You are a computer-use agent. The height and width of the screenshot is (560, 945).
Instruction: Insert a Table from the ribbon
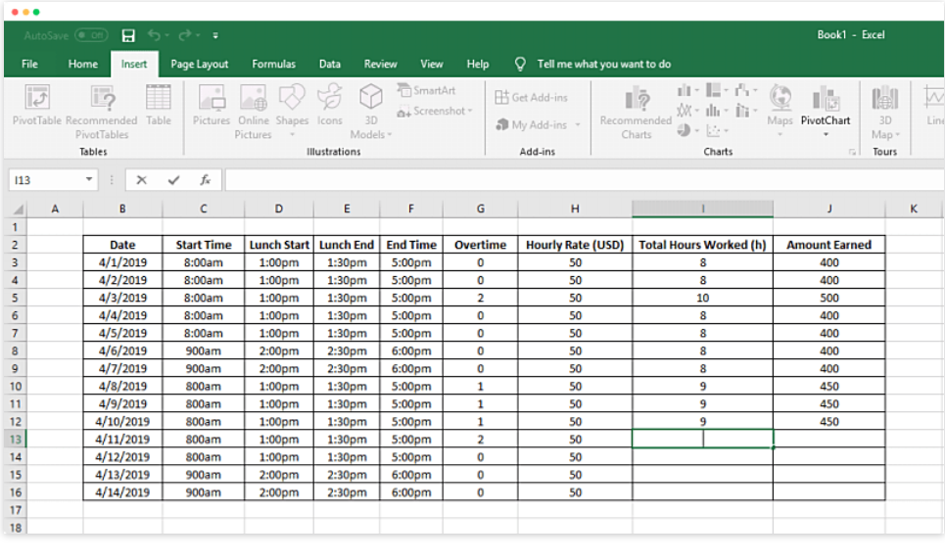pos(159,105)
